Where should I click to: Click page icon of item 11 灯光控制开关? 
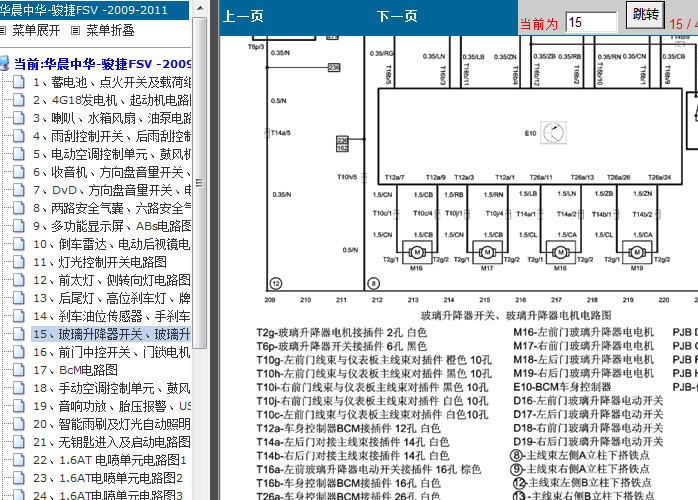(x=19, y=262)
